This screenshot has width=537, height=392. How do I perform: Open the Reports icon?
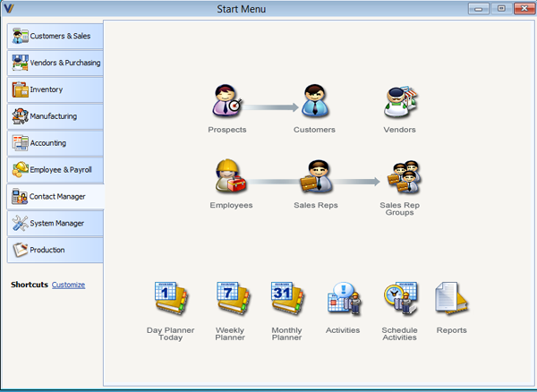(451, 298)
